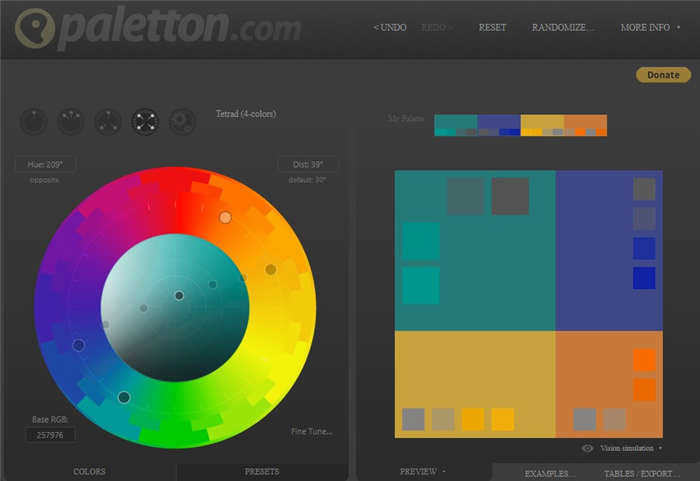Select the Triad (3-colors) mode icon
700x481 pixels.
click(x=108, y=121)
